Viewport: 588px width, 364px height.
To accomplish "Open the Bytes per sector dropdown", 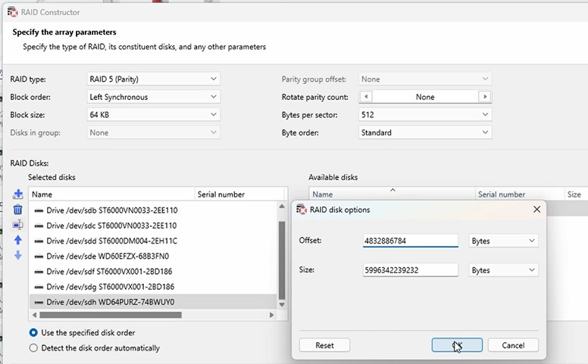I will point(425,114).
